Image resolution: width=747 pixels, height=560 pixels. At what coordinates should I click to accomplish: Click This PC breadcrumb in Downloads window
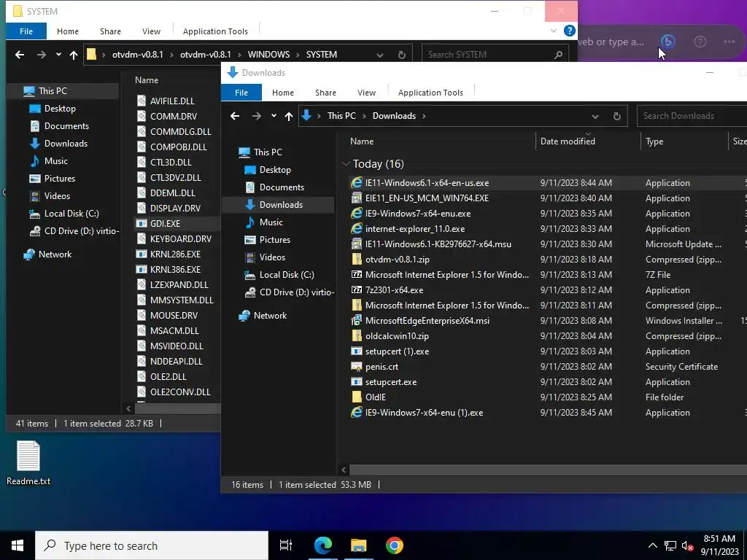point(341,116)
